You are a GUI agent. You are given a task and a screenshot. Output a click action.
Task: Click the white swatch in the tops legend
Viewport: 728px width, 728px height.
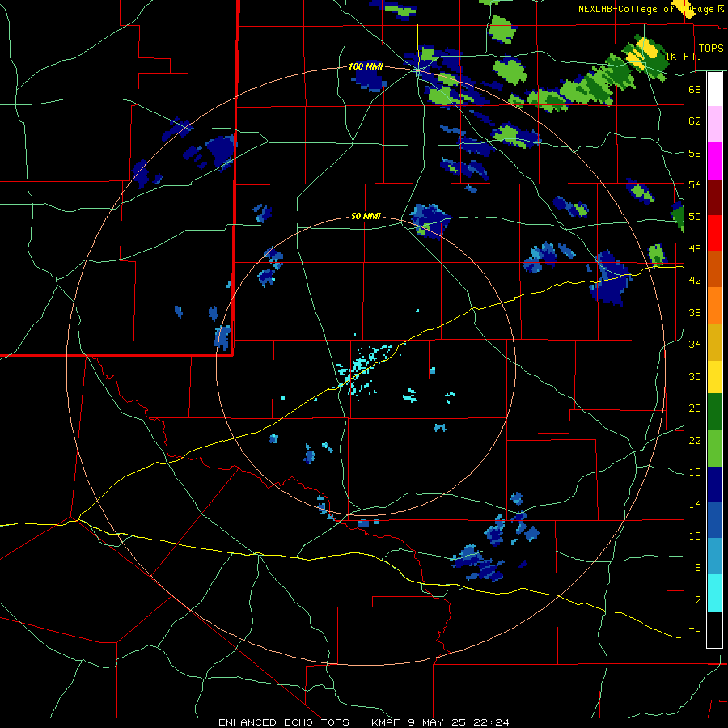pos(714,89)
